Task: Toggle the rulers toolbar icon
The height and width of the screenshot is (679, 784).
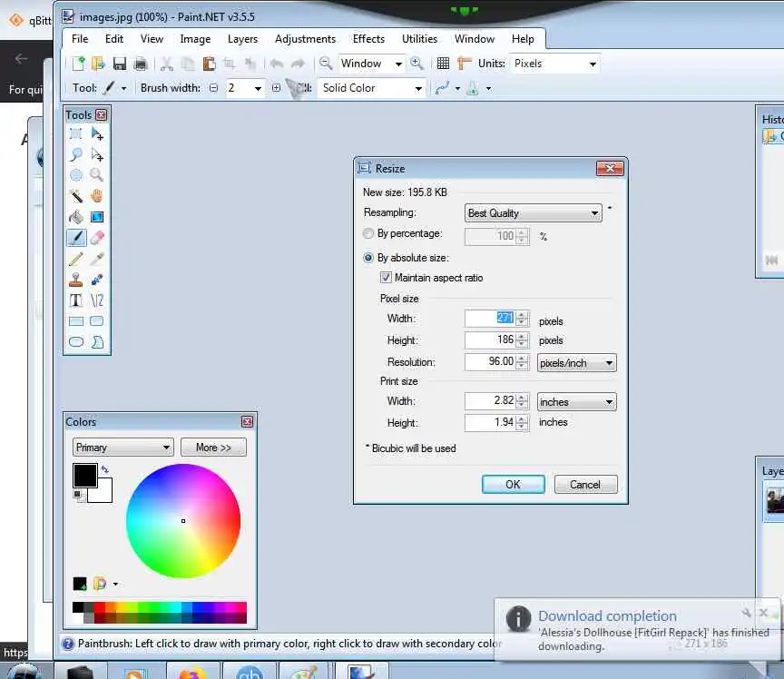Action: [x=464, y=64]
